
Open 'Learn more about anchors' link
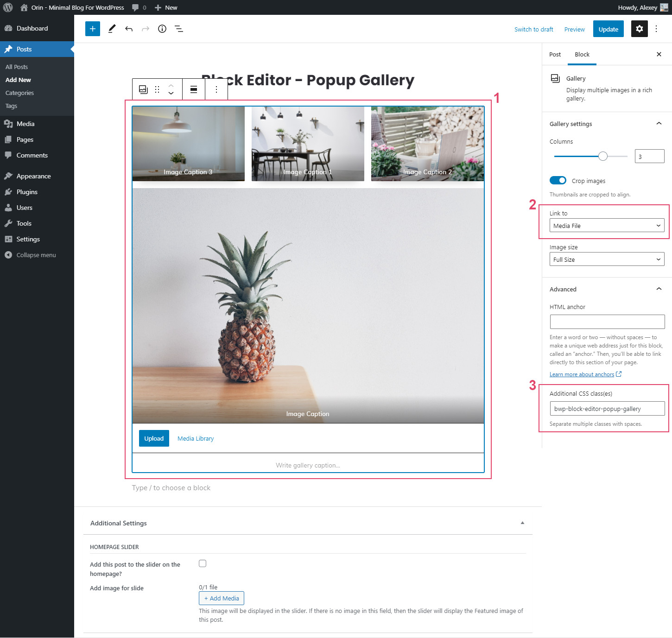(x=582, y=374)
